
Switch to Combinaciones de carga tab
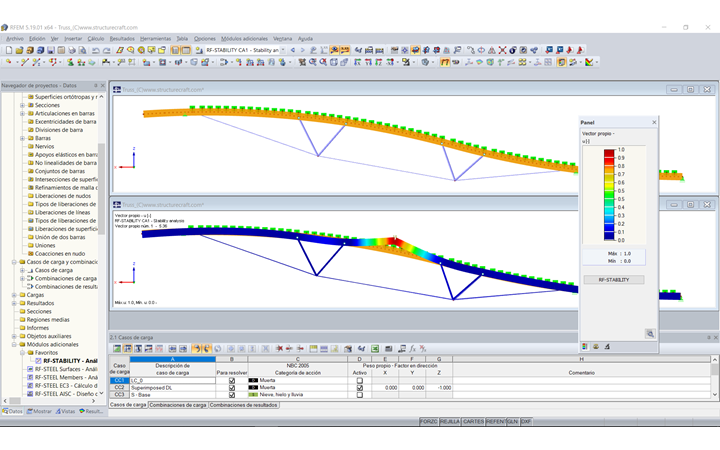178,405
